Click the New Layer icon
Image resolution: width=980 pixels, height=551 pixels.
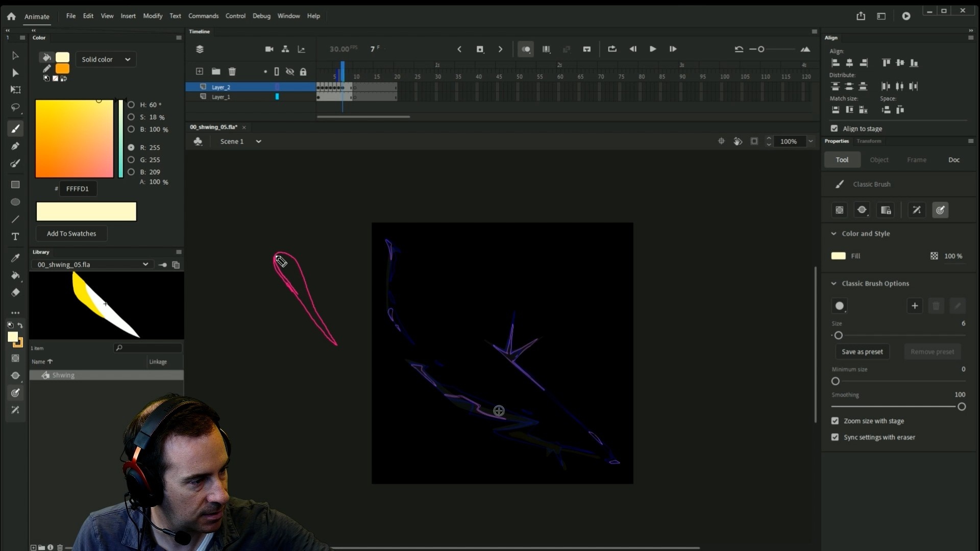tap(200, 71)
